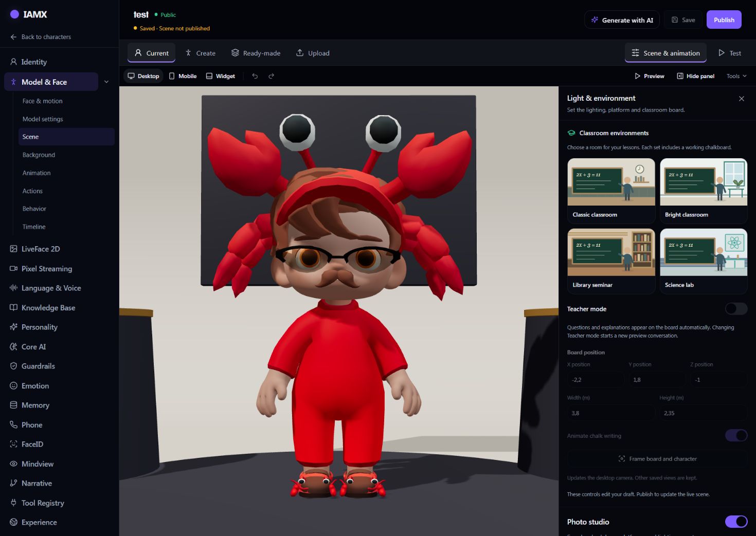
Task: Select the Classic classroom environment
Action: pyautogui.click(x=611, y=190)
